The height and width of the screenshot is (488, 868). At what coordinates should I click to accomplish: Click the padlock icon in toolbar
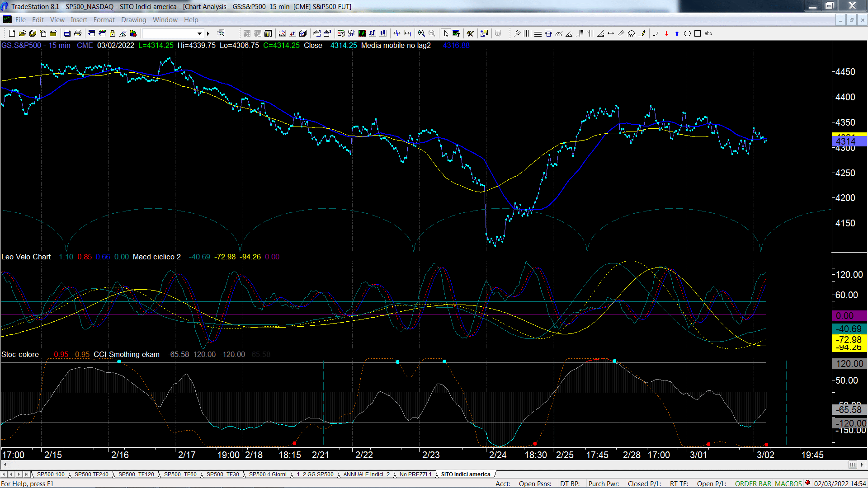coord(113,33)
